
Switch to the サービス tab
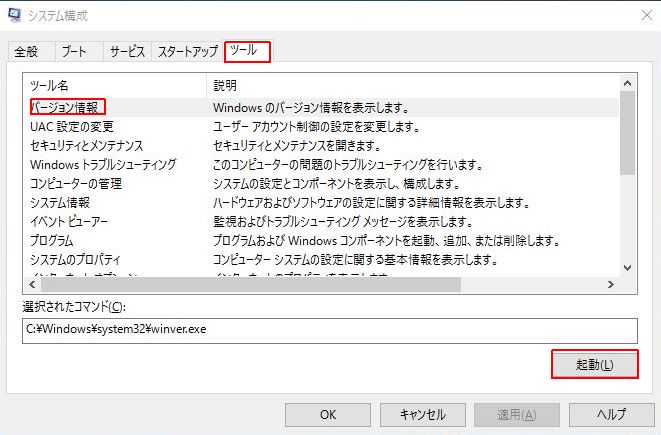pyautogui.click(x=127, y=52)
